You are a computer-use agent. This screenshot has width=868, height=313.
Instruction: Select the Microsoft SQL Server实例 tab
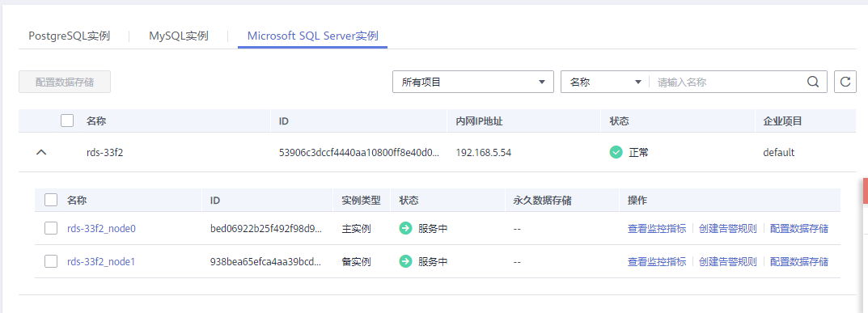pos(313,36)
